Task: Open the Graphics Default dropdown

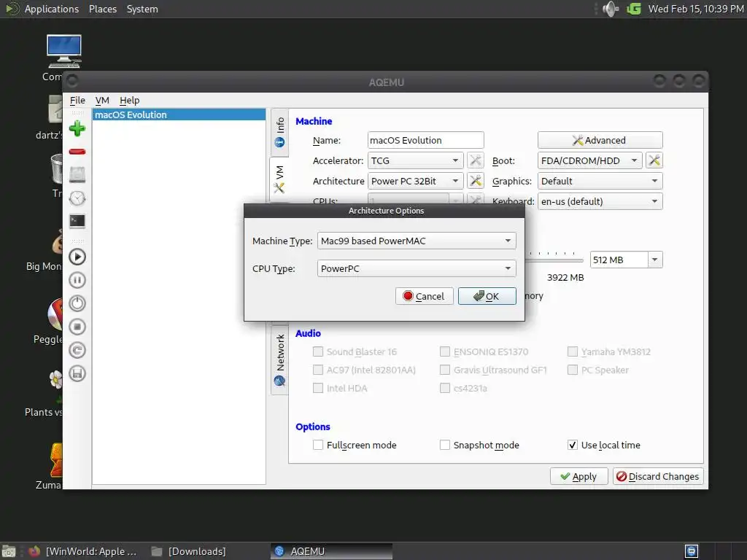Action: point(600,181)
